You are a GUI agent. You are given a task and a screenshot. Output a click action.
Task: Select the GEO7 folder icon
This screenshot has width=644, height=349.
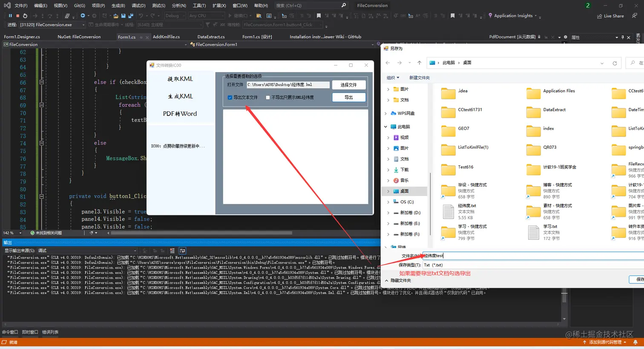(448, 131)
